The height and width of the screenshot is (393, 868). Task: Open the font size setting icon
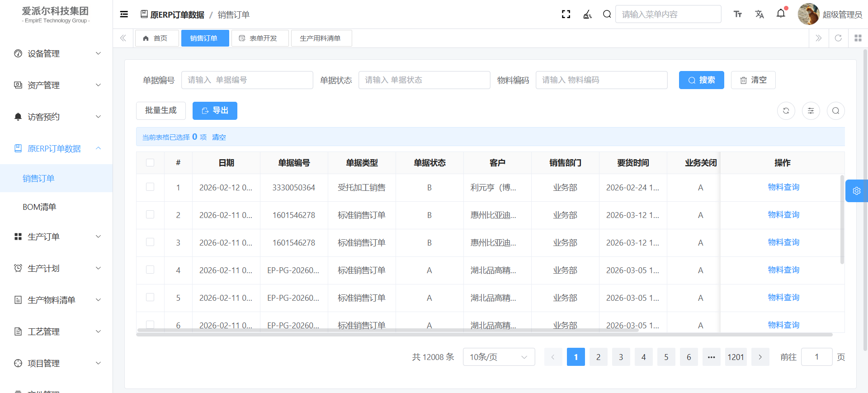pos(737,14)
